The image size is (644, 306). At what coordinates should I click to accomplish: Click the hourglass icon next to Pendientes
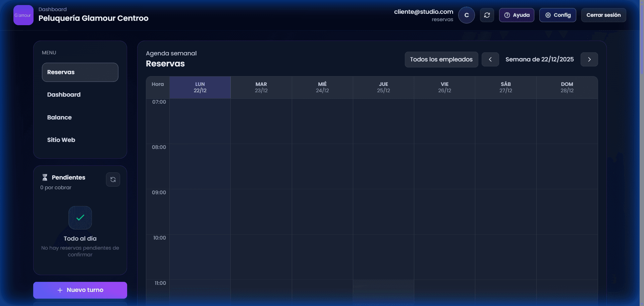pyautogui.click(x=45, y=177)
